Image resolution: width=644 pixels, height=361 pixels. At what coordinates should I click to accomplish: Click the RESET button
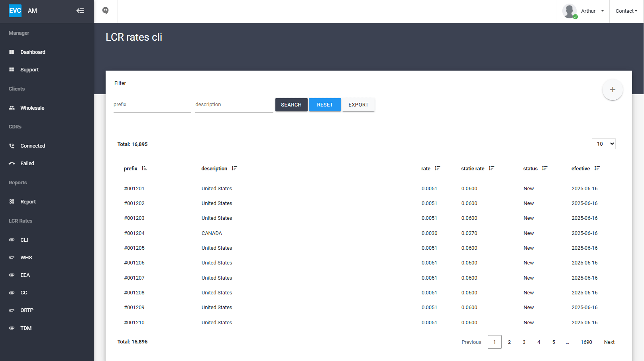click(325, 105)
